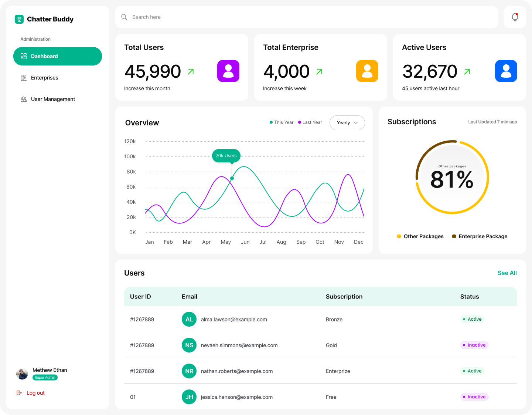Toggle the Last Year series in Overview
Screen dimensions: 532x415
point(310,122)
